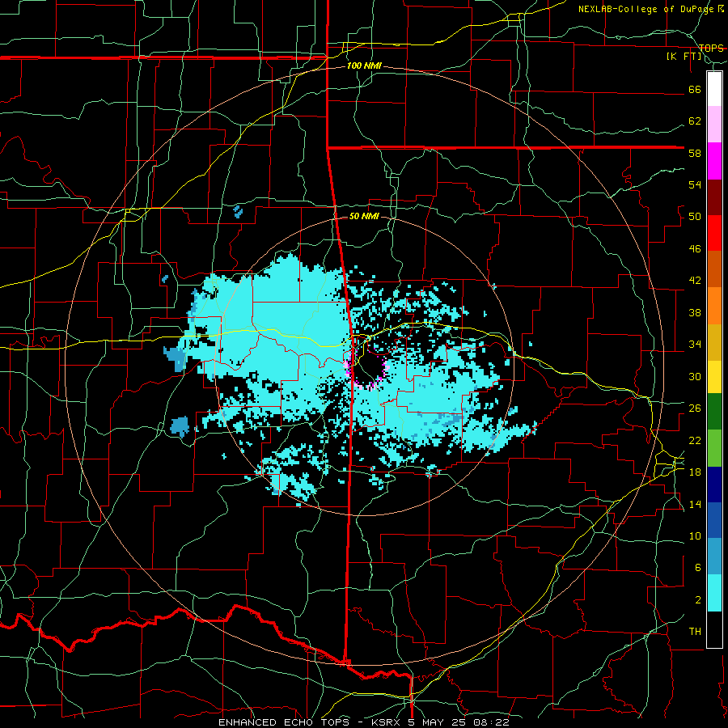Click the legend value 34

(x=695, y=344)
